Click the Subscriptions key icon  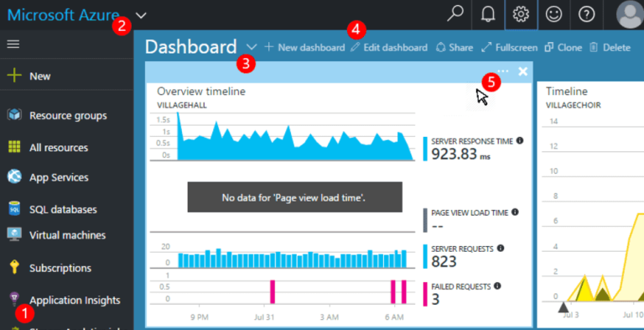pos(14,268)
